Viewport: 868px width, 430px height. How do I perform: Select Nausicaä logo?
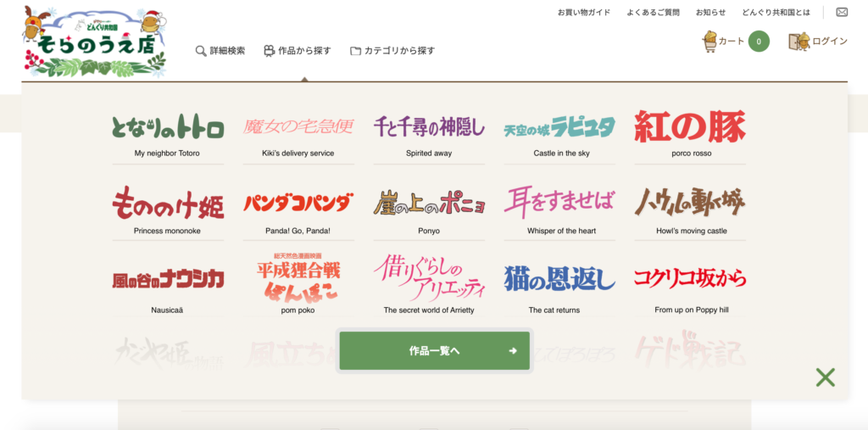[x=168, y=280]
